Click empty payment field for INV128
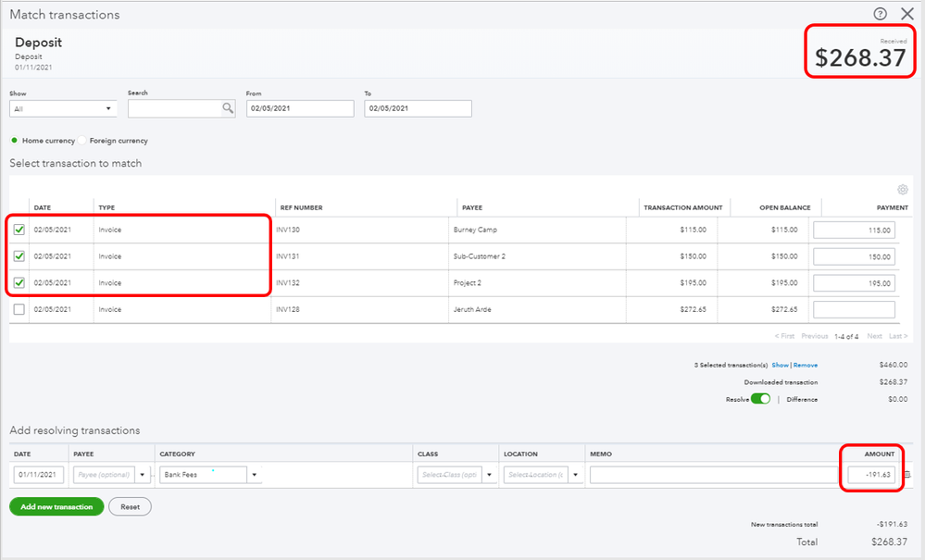This screenshot has height=560, width=925. 854,309
